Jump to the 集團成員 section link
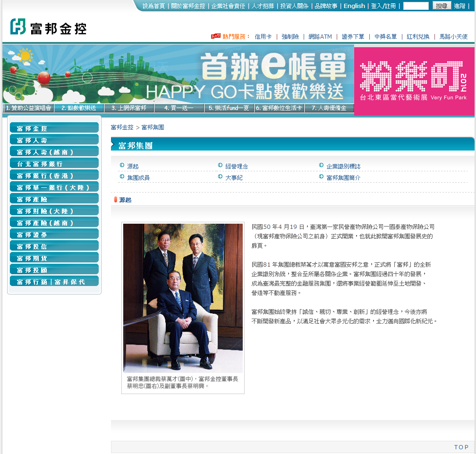 pyautogui.click(x=138, y=177)
